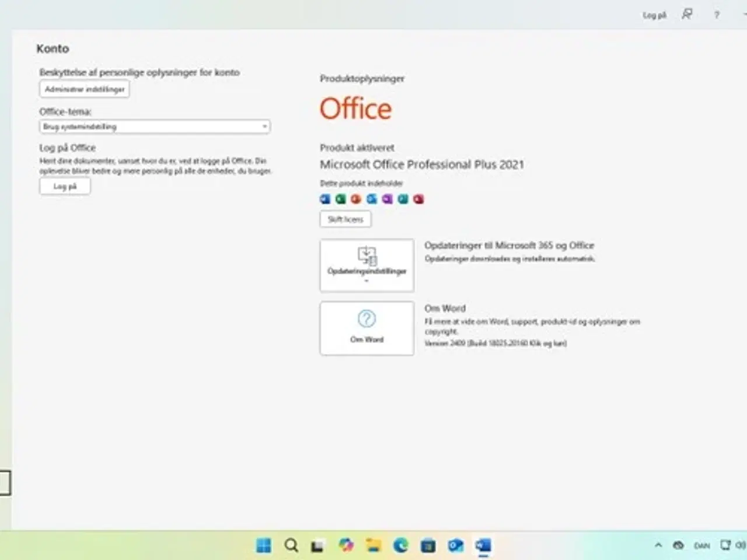Click the Dette produkt indeholder label
Image resolution: width=747 pixels, height=560 pixels.
coord(361,183)
